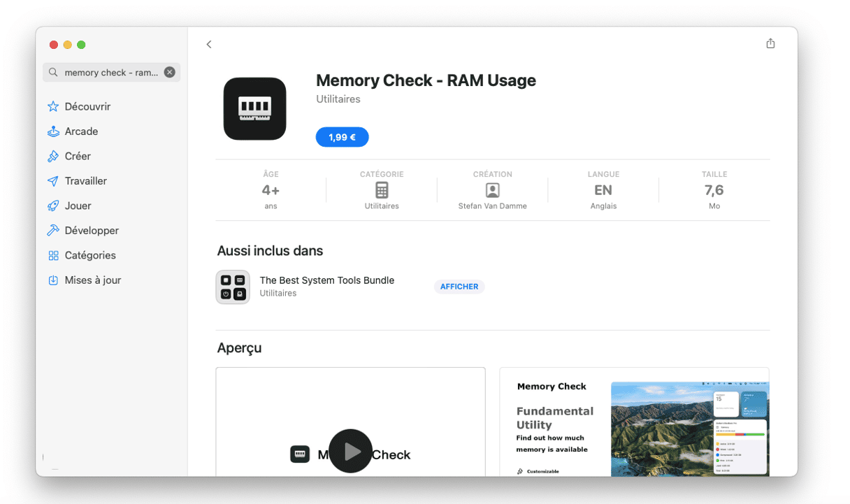Open the share menu icon
The image size is (850, 504).
tap(770, 43)
